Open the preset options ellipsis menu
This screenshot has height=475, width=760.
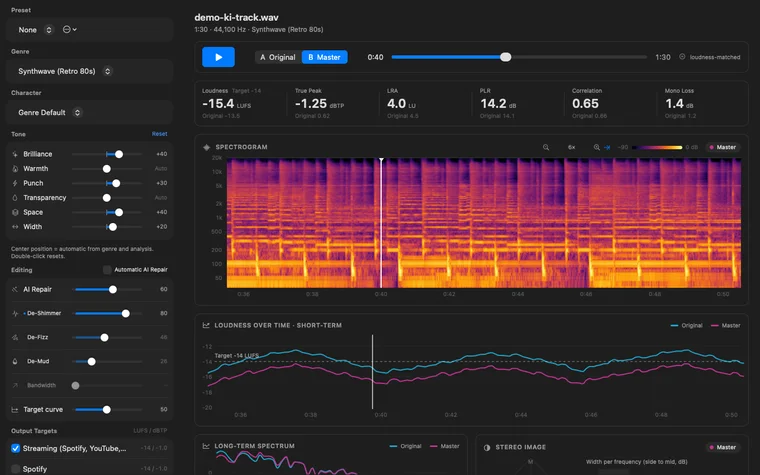tap(70, 30)
